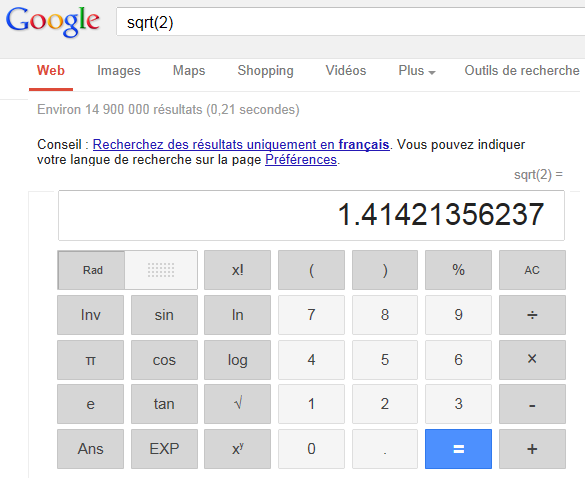585x478 pixels.
Task: Click the Google logo
Action: 53,22
